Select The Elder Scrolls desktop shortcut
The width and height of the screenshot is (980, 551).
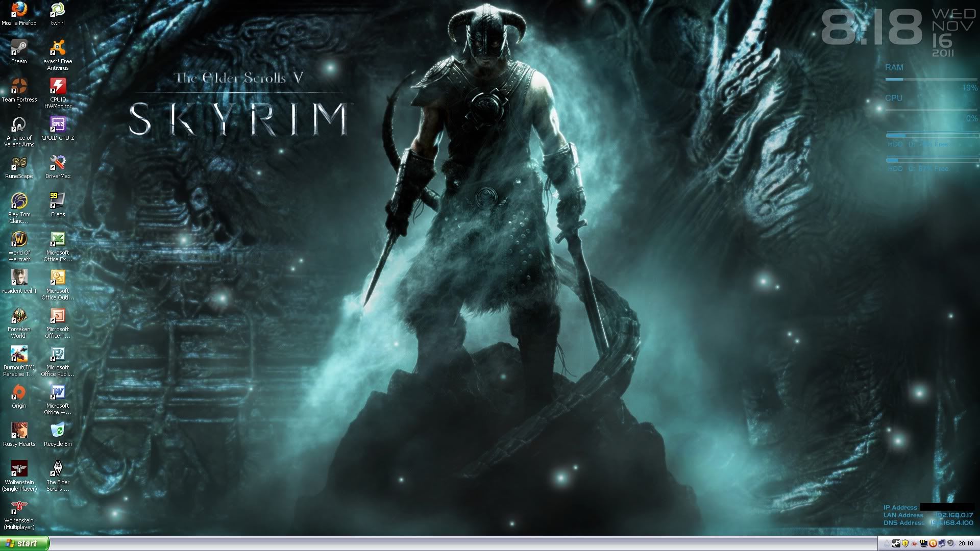(x=58, y=475)
